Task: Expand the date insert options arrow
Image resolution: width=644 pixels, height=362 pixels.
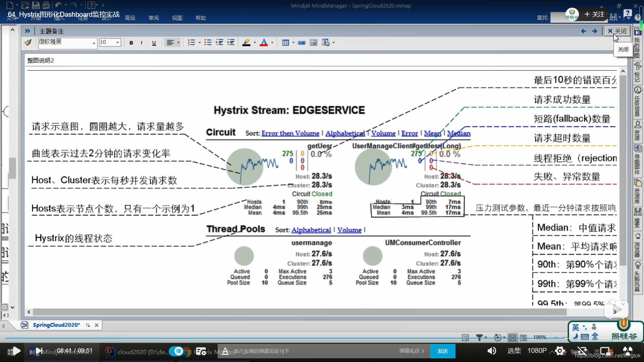Action: coord(333,43)
